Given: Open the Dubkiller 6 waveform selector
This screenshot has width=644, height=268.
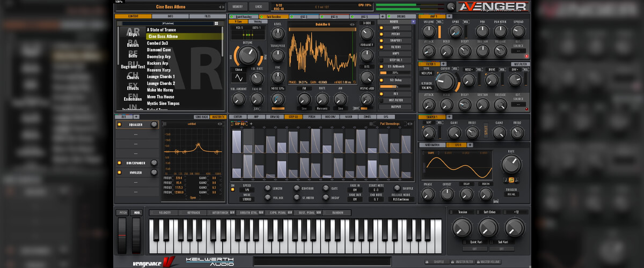Looking at the screenshot, I should point(322,25).
